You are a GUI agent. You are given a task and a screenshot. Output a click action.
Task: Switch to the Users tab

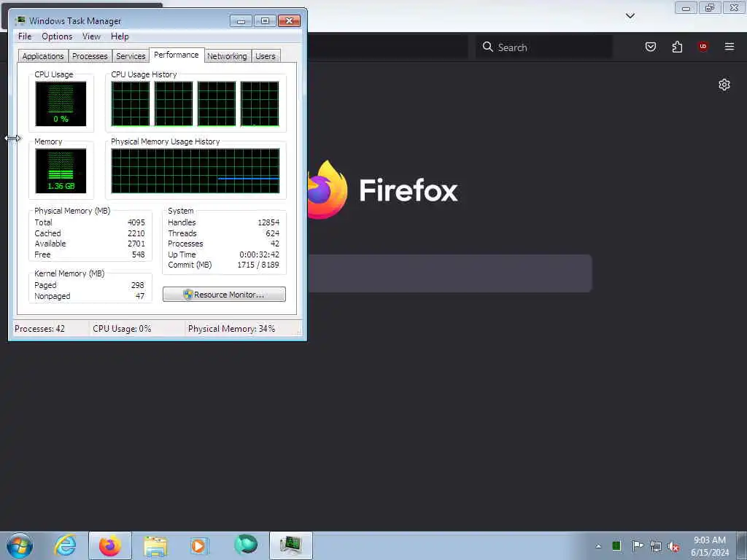click(x=266, y=56)
